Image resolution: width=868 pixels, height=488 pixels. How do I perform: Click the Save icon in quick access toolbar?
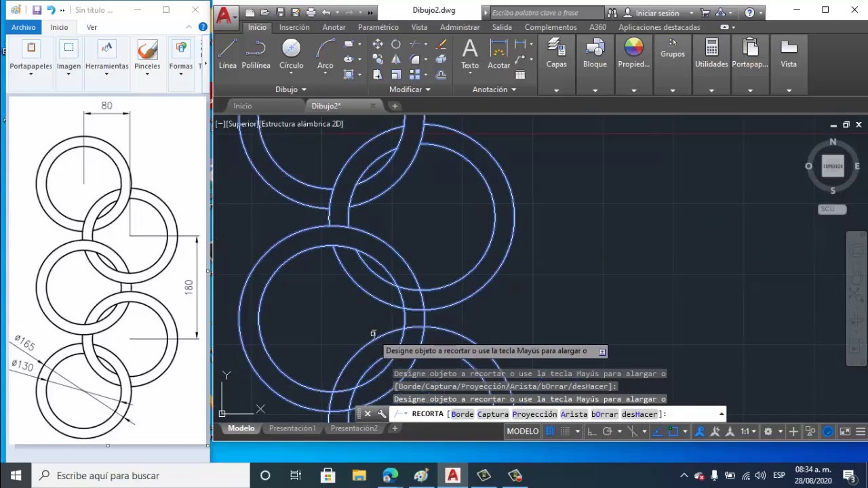[x=281, y=12]
